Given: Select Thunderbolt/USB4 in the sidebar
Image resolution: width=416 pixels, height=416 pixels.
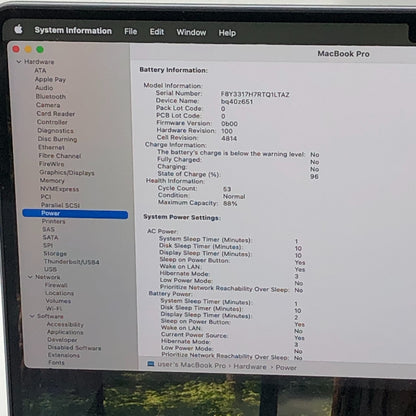Looking at the screenshot, I should 71,262.
